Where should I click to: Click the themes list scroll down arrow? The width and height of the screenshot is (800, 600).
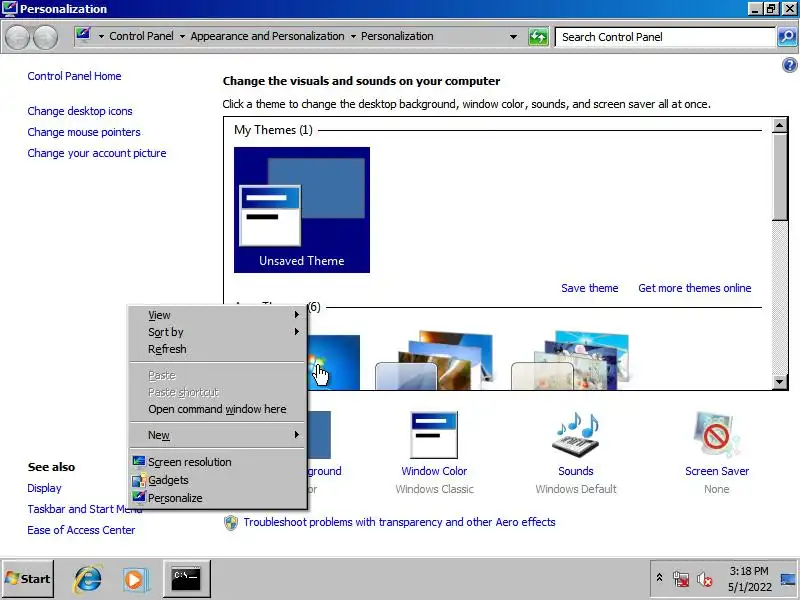click(x=779, y=382)
